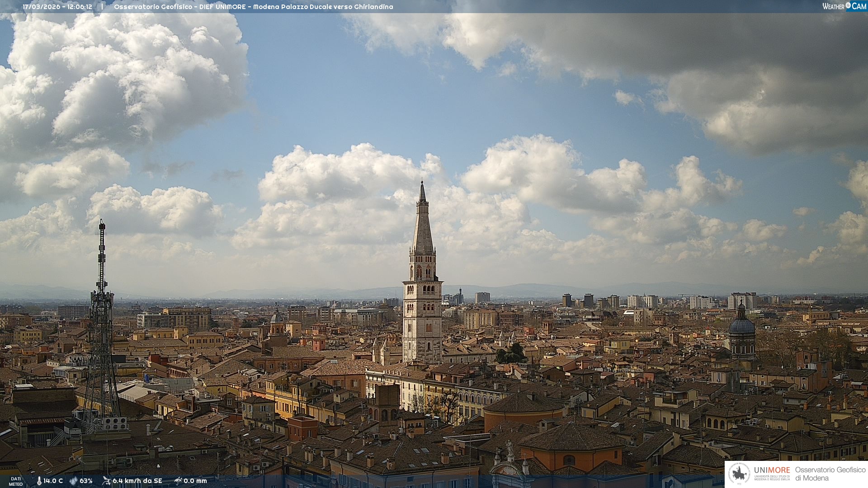Image resolution: width=868 pixels, height=488 pixels.
Task: Click the 0.0 mm rainfall value
Action: [x=195, y=481]
